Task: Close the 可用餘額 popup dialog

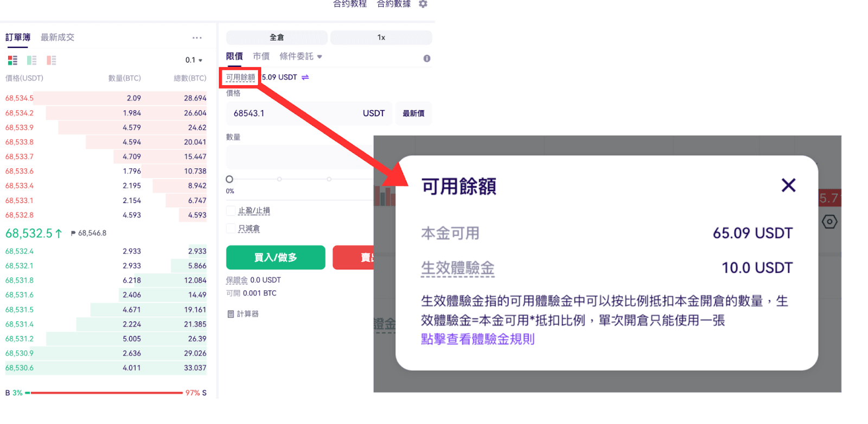Action: pos(788,186)
